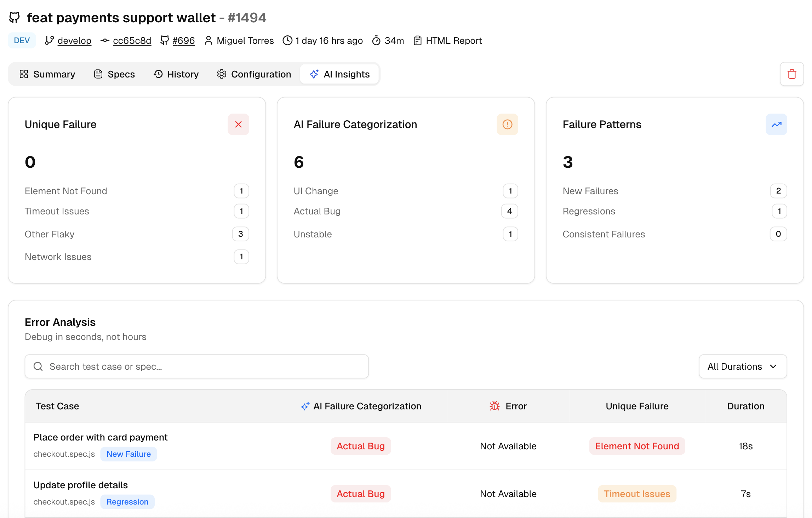Click the GitHub icon beside the run title

click(x=15, y=17)
